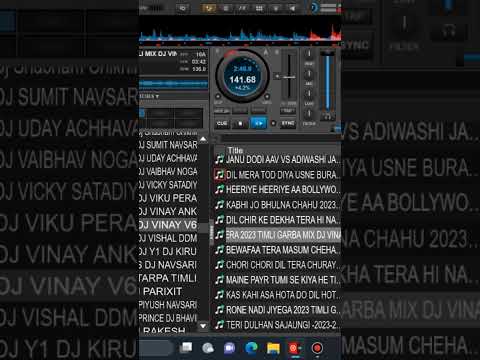This screenshot has height=360, width=480.
Task: Click the small knob at jog wheel's lower right
Action: [267, 97]
